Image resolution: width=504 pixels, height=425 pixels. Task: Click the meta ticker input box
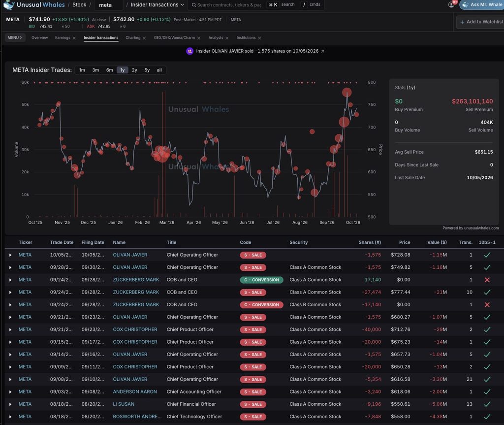pos(109,5)
